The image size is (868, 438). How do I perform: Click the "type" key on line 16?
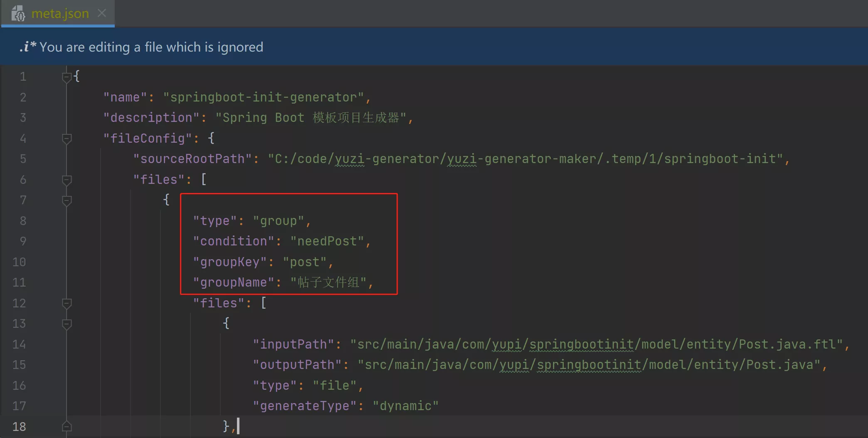[x=275, y=386]
